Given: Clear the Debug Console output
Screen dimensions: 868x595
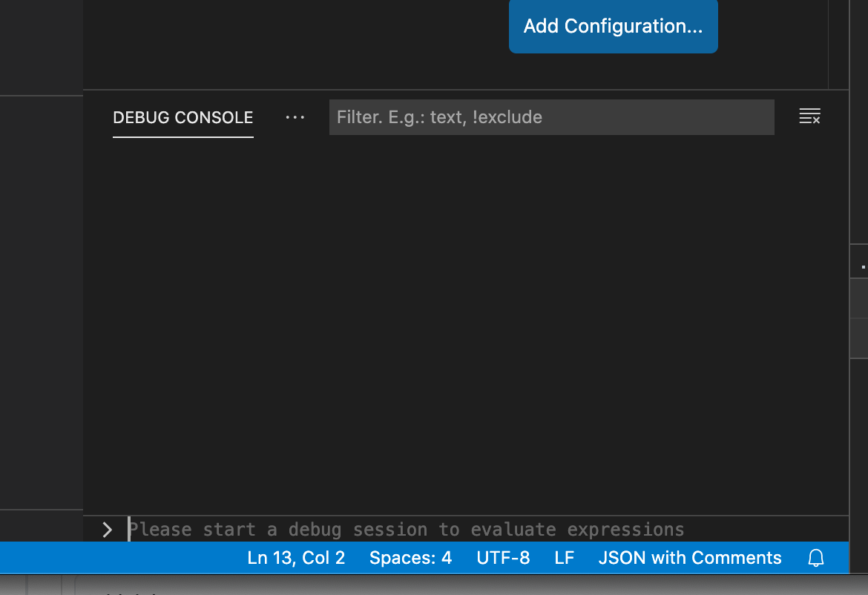Looking at the screenshot, I should click(809, 116).
